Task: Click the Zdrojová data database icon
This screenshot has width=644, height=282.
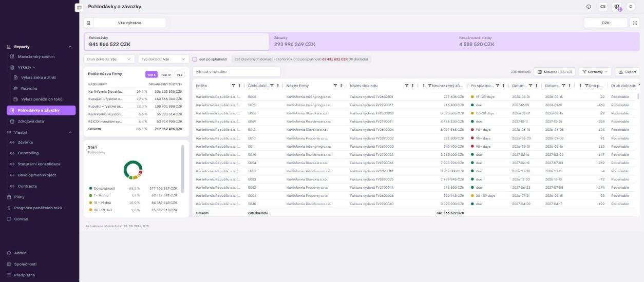Action: pyautogui.click(x=12, y=122)
